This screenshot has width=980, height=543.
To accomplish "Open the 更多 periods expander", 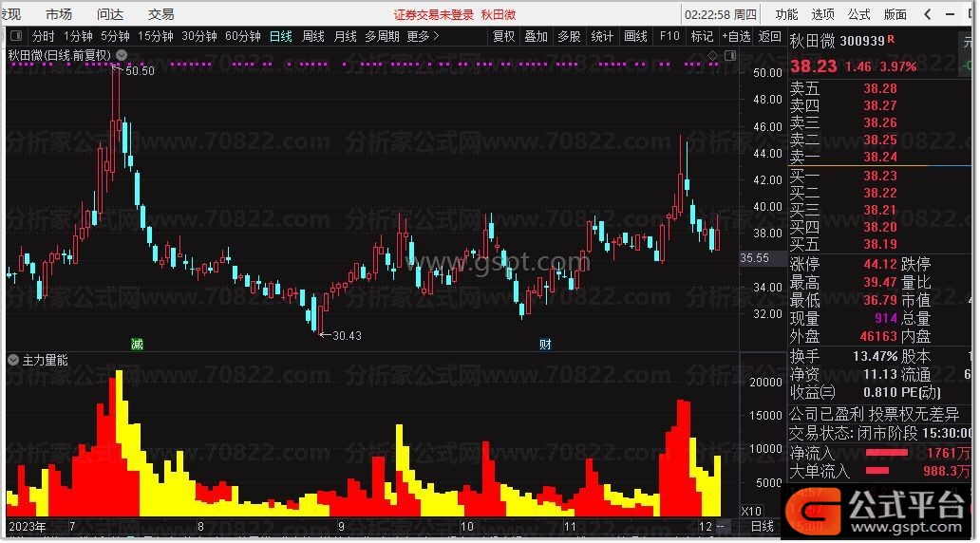I will click(x=424, y=36).
